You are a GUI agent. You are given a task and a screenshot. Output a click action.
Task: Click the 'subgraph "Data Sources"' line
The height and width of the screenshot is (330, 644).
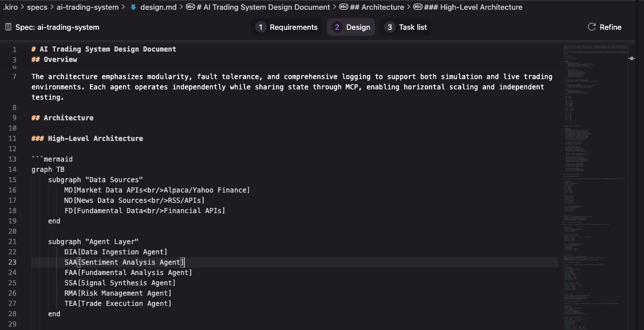96,179
